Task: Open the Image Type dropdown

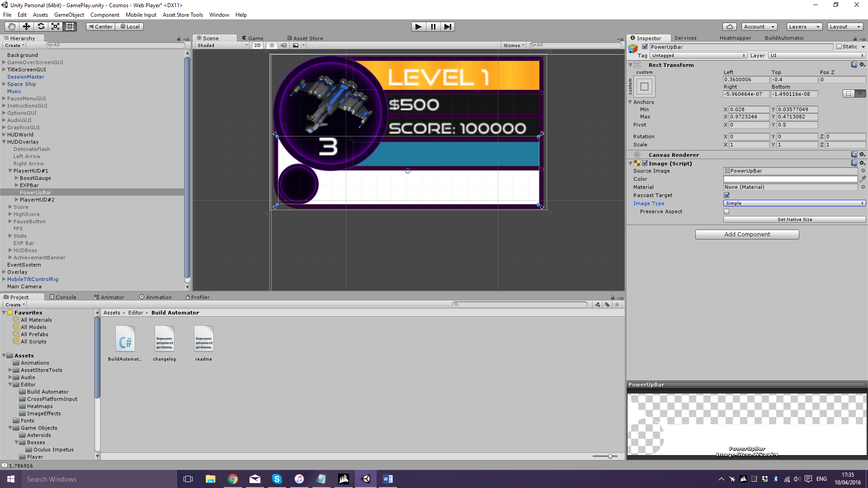Action: (x=794, y=203)
